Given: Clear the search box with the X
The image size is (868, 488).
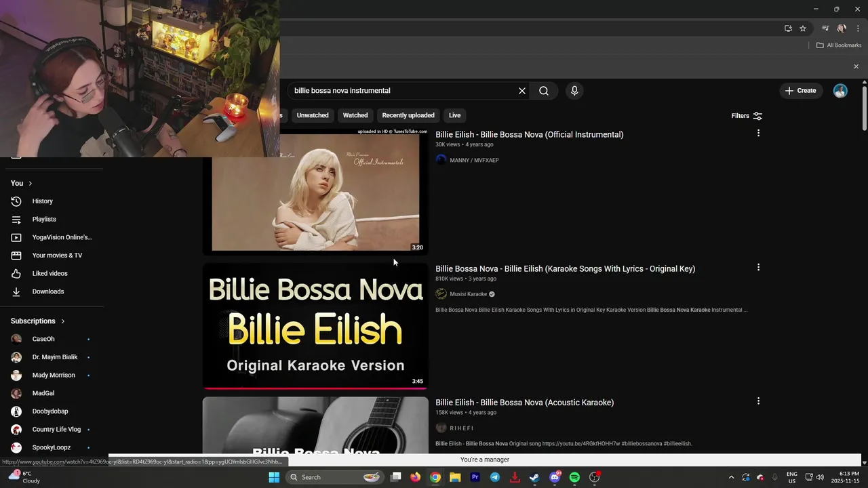Looking at the screenshot, I should click(522, 91).
